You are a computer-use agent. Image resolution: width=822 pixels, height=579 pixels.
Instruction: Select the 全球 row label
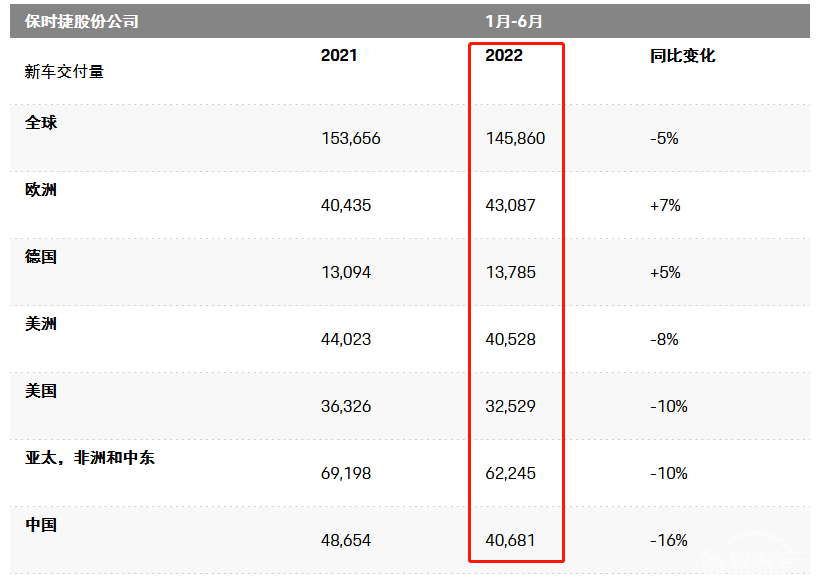pyautogui.click(x=41, y=122)
